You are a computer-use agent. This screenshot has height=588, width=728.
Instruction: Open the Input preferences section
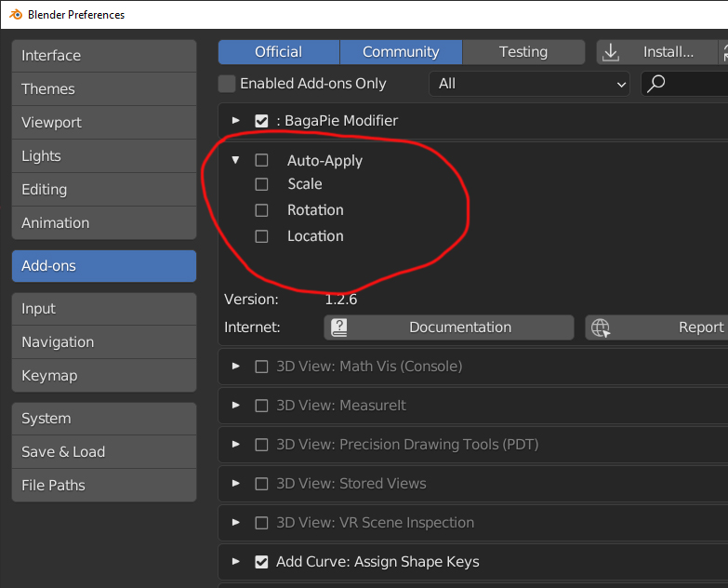[104, 309]
